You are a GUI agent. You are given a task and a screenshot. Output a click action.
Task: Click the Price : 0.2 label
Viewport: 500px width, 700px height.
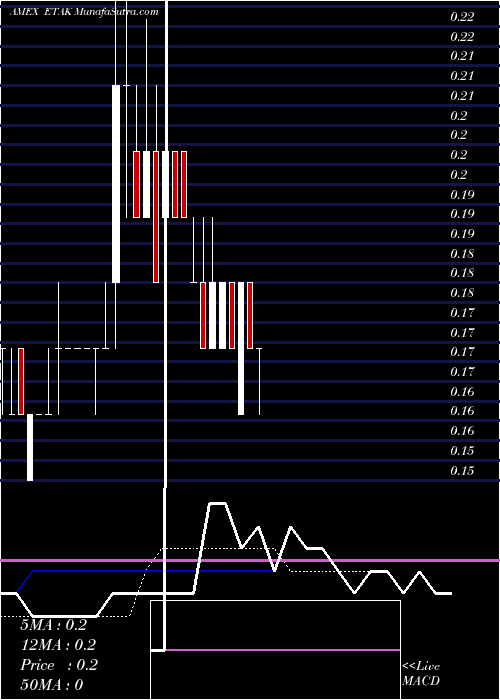(59, 665)
